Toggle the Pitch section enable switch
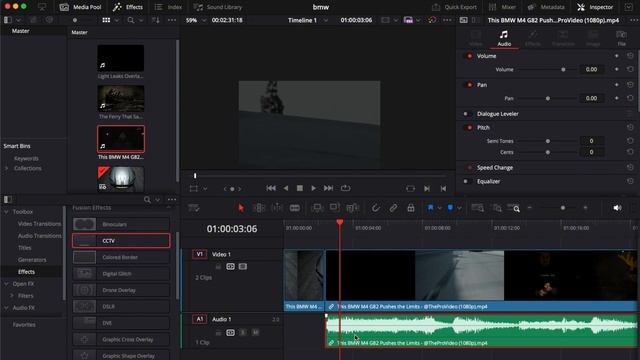The height and width of the screenshot is (360, 640). coord(469,128)
